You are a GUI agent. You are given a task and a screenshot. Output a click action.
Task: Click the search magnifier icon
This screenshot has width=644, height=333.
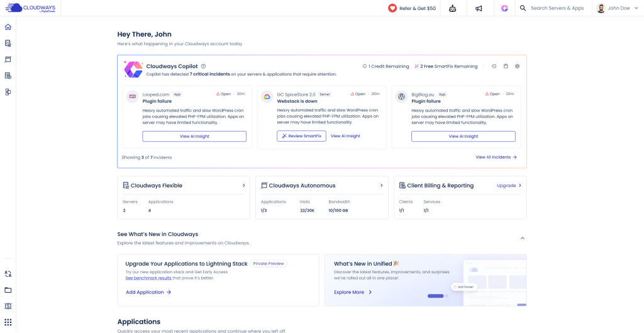click(523, 8)
